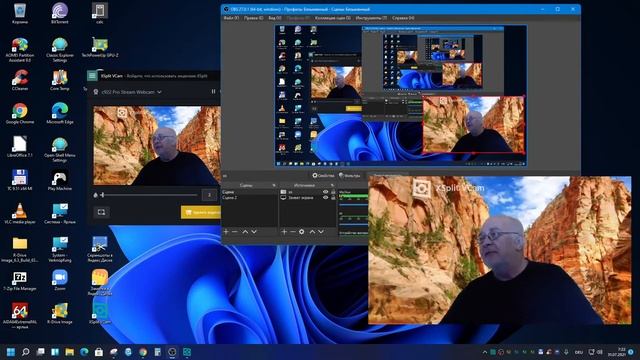This screenshot has width=640, height=360.
Task: Open source properties gear in OBS sources
Action: pyautogui.click(x=302, y=232)
